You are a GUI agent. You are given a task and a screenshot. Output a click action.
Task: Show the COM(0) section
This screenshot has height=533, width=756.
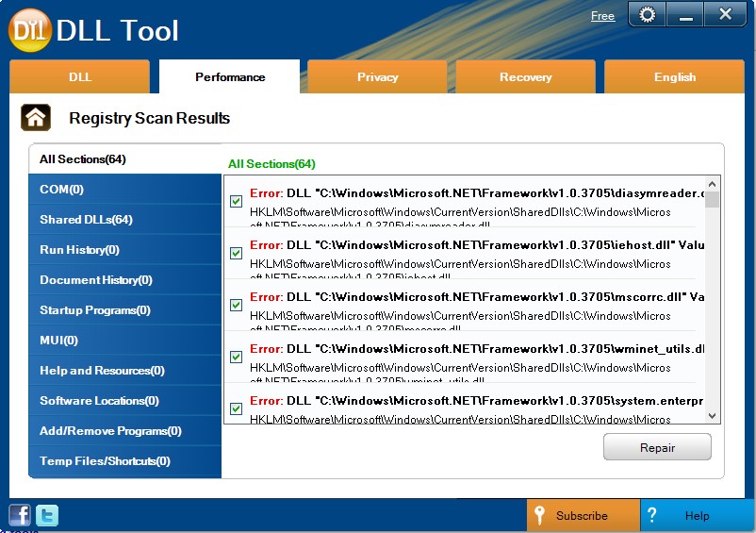pyautogui.click(x=124, y=189)
